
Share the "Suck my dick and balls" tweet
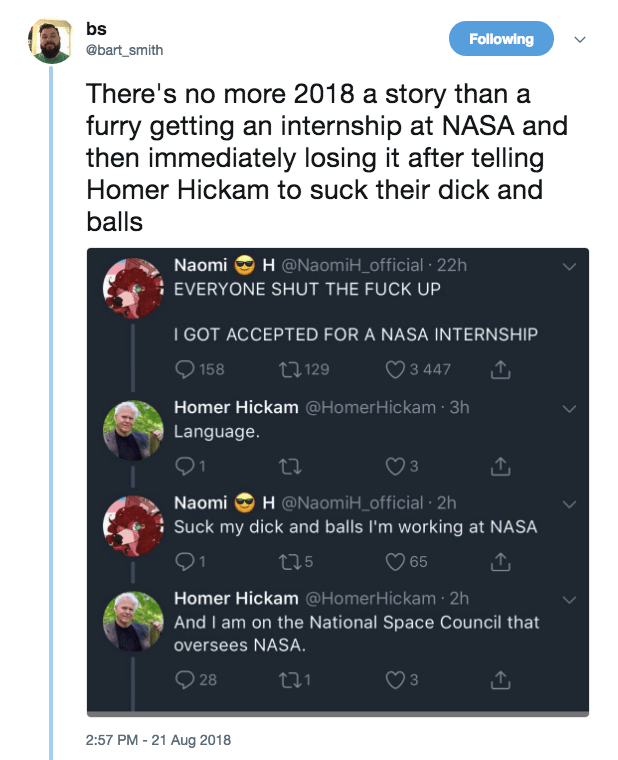(x=501, y=561)
